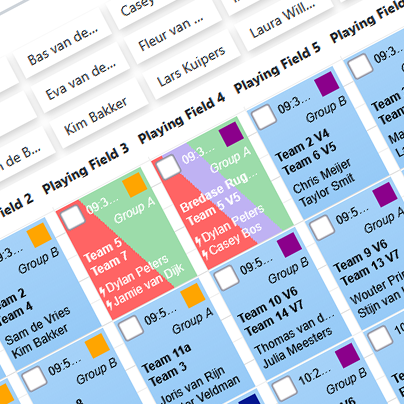
Task: Click the lightning icon beside Jamie van Dijk
Action: pyautogui.click(x=109, y=304)
